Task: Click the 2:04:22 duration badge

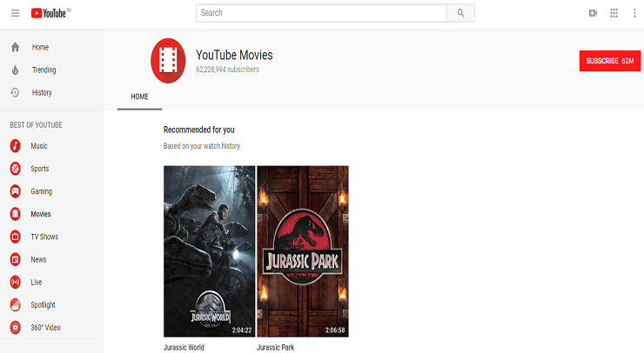Action: [242, 330]
